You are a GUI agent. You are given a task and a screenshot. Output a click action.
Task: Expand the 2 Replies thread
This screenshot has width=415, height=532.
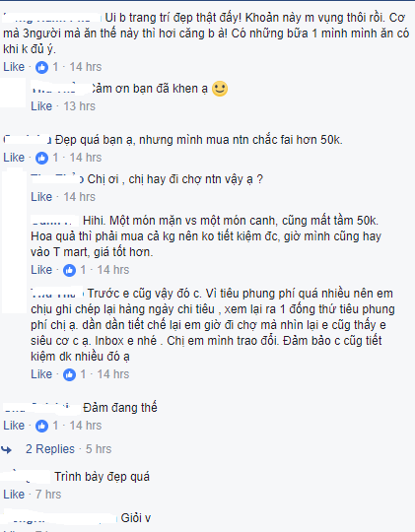[x=50, y=449]
